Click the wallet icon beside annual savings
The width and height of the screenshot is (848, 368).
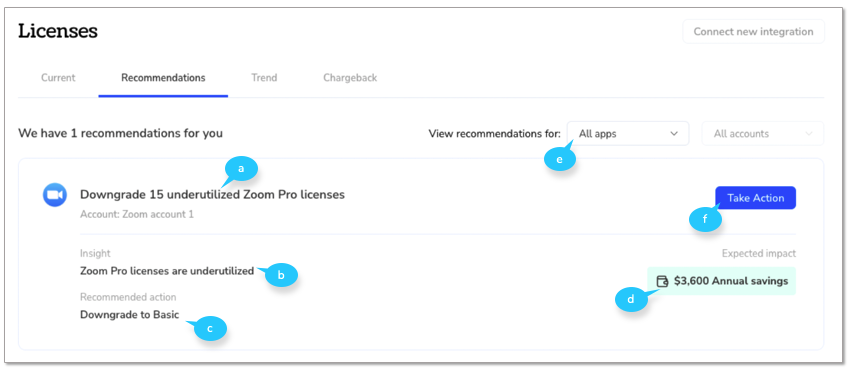[662, 281]
